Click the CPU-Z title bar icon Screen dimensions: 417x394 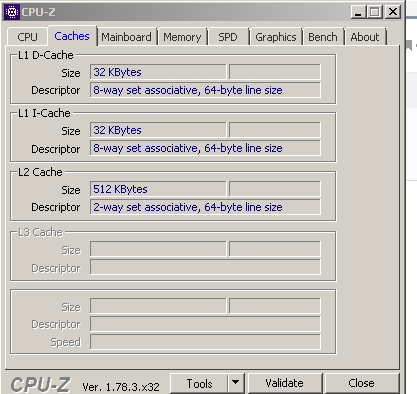(12, 12)
